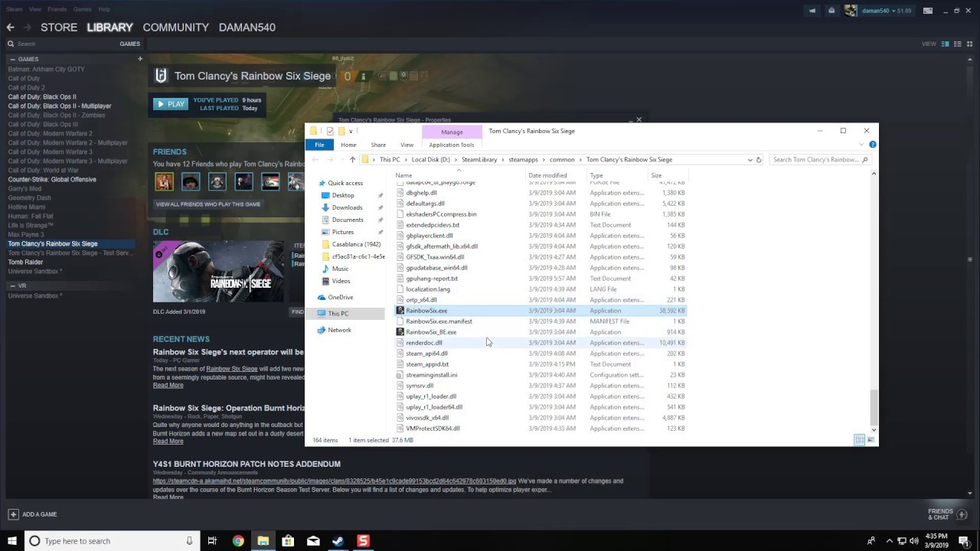
Task: Open the Share ribbon tab
Action: pos(378,145)
